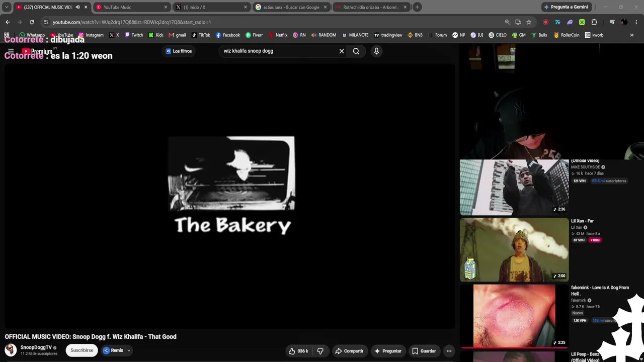Viewport: 644px width, 362px height.
Task: Open a new browser tab
Action: [x=417, y=7]
